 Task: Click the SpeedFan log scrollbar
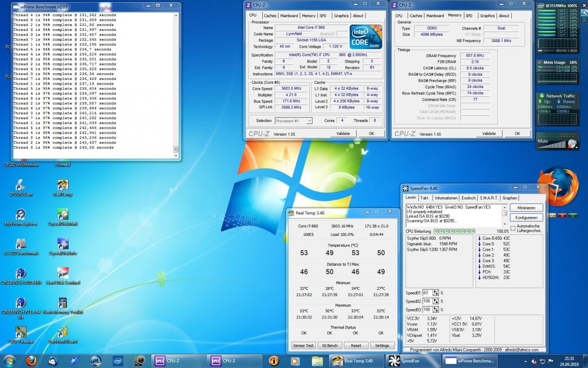pyautogui.click(x=505, y=215)
